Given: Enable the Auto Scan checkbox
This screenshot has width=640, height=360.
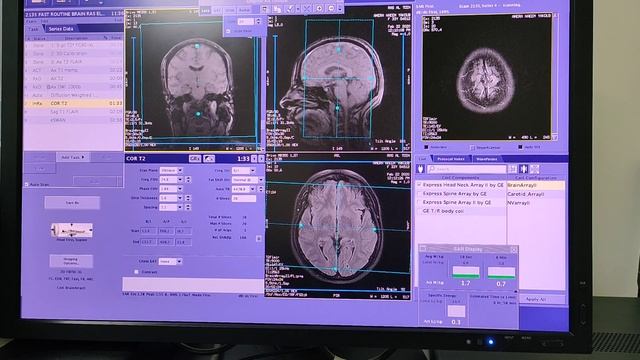Looking at the screenshot, I should point(27,184).
